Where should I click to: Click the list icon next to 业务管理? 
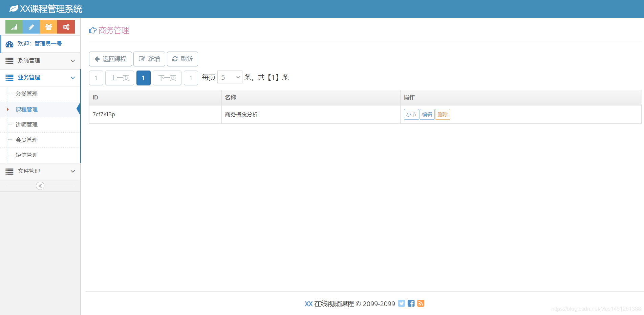[9, 78]
